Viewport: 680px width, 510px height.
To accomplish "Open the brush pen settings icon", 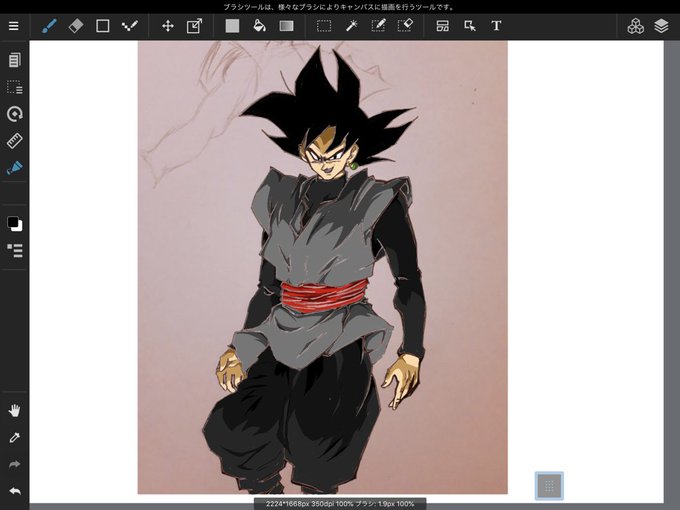I will tap(14, 168).
